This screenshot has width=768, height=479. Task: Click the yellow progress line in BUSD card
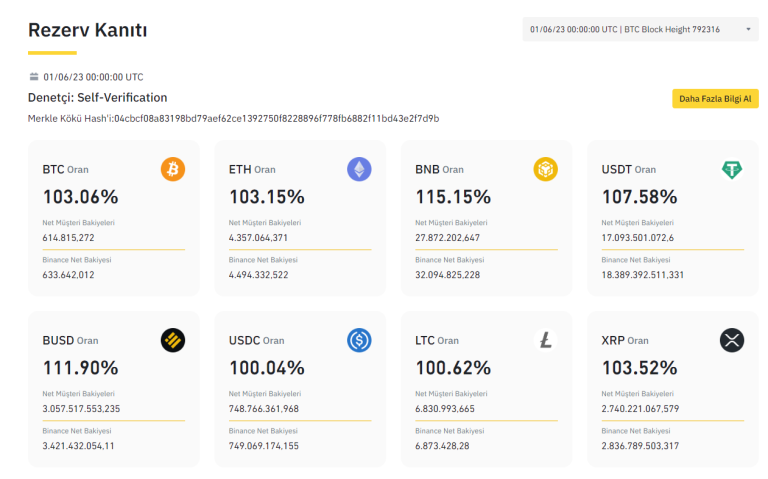(x=114, y=421)
